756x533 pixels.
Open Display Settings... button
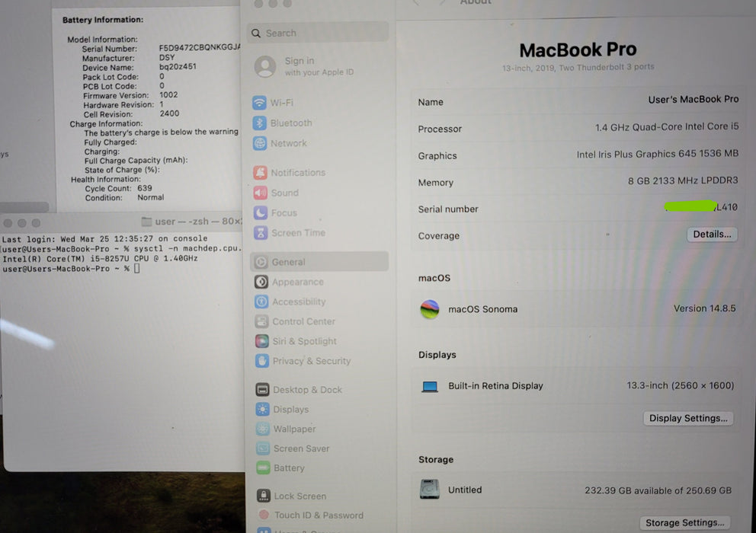(x=688, y=418)
